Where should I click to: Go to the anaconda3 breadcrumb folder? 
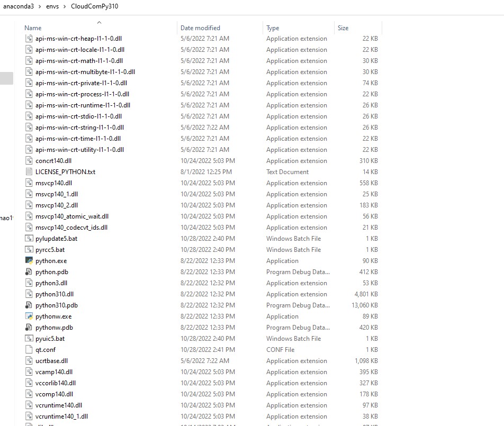click(19, 6)
